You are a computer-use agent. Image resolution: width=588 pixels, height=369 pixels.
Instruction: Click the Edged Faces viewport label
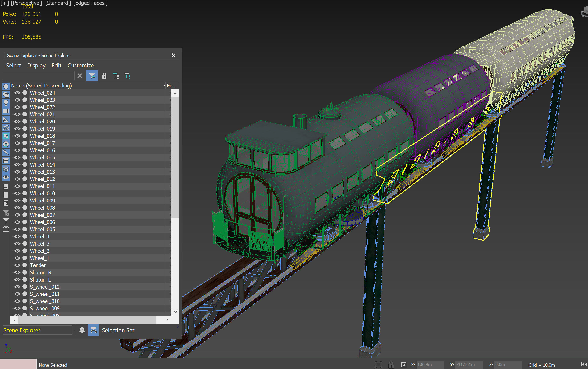click(90, 3)
